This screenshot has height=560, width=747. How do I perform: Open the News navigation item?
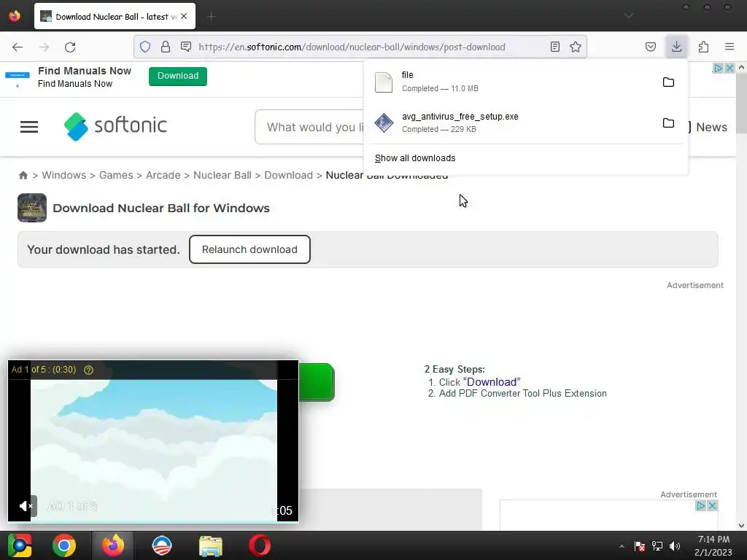point(711,127)
